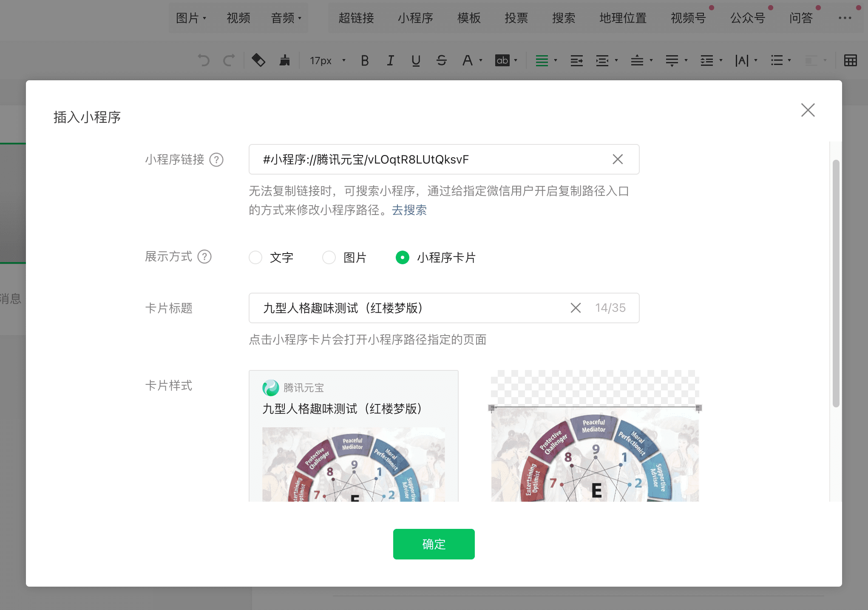Screen dimensions: 868x610
Task: Click the 公众号 toolbar item
Action: tap(747, 18)
